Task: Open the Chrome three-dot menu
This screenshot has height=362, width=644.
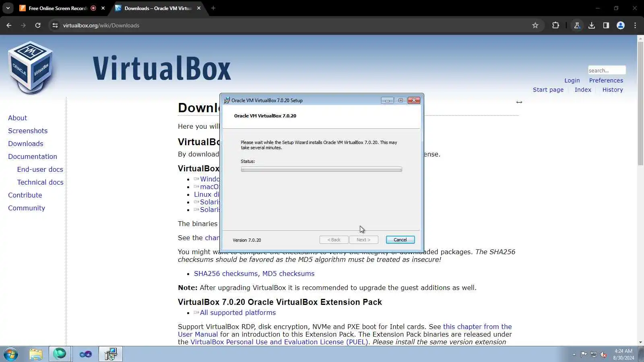Action: [635, 25]
